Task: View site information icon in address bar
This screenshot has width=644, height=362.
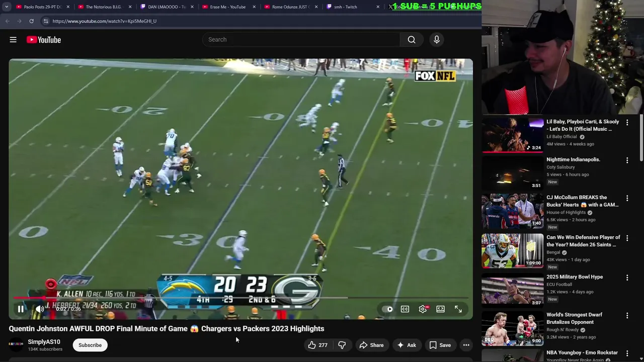Action: coord(46,21)
